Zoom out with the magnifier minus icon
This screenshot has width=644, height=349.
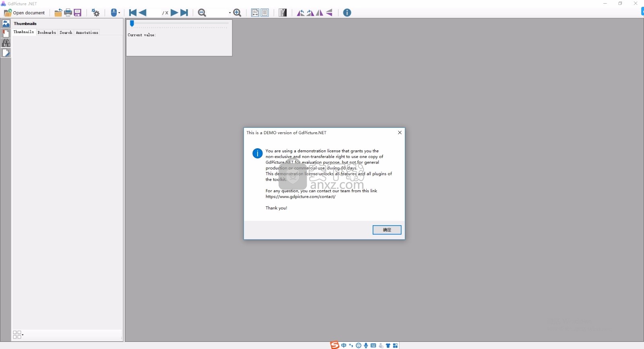tap(202, 13)
